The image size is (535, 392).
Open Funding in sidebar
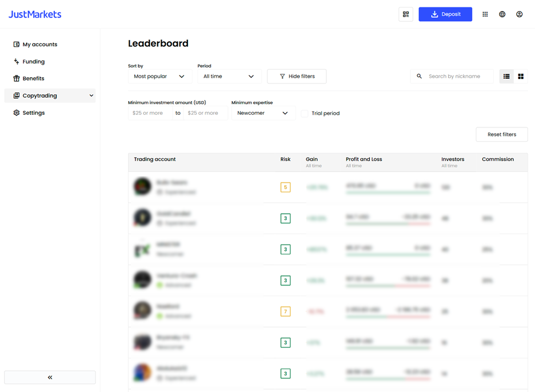point(50,61)
